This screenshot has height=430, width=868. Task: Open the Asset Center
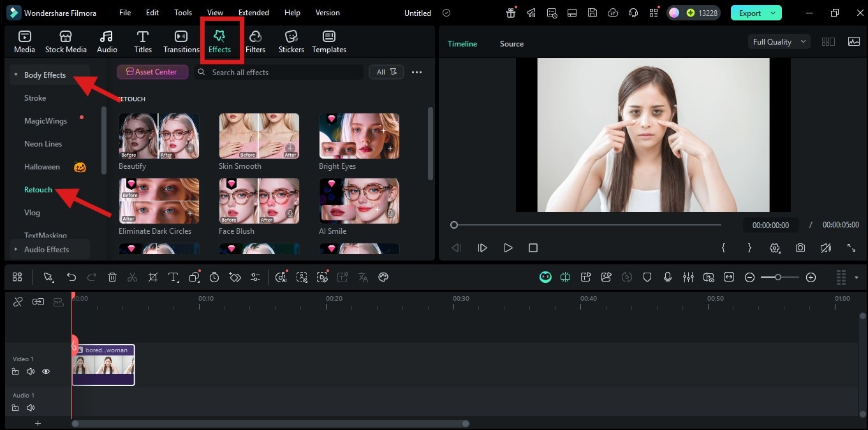152,72
